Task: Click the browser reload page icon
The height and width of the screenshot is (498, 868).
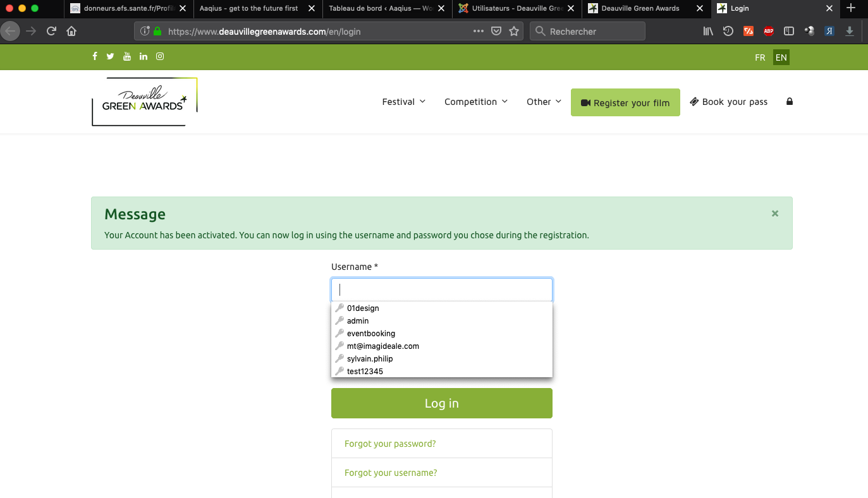Action: [52, 31]
